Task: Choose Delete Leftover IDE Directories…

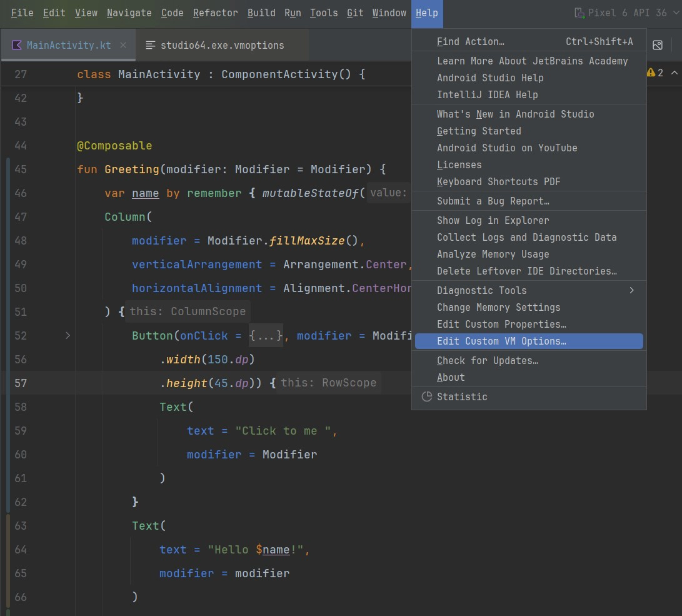Action: 529,271
